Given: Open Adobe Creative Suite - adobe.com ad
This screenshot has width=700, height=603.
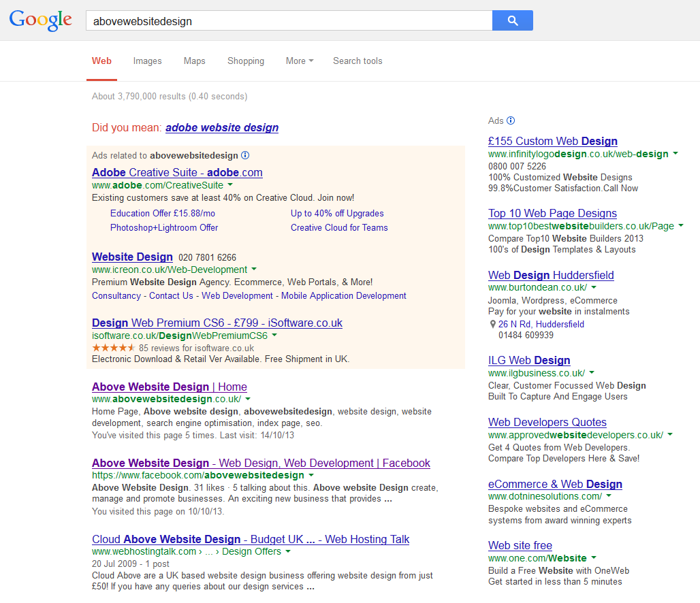Looking at the screenshot, I should coord(177,173).
